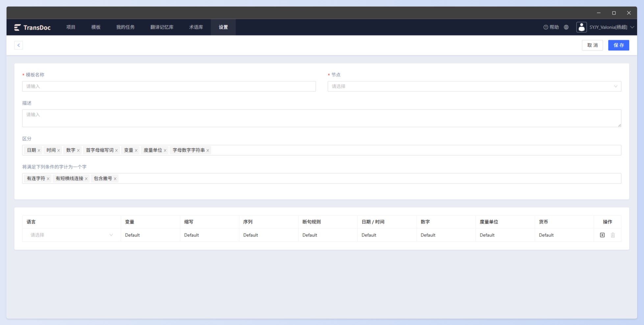Remove the 字母数字字符串 tag
Screen dimensions: 644x325
(208, 150)
